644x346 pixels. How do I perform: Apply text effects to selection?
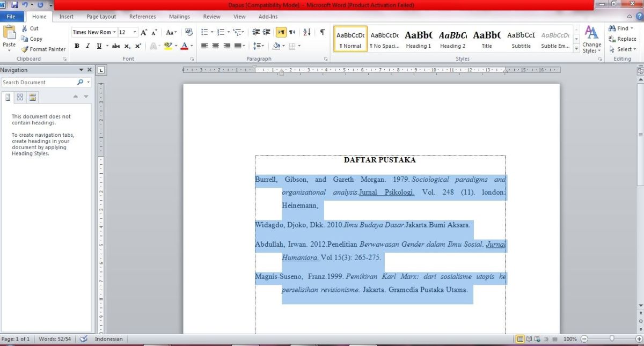(154, 46)
